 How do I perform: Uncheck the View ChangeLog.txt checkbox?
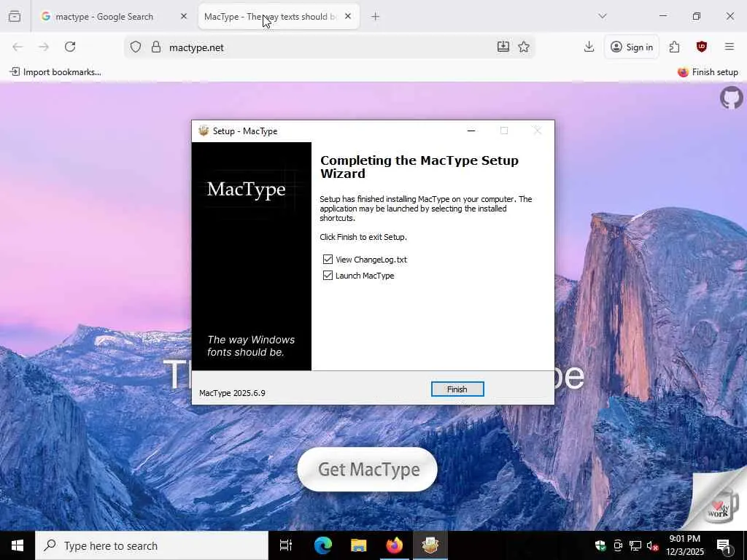pyautogui.click(x=328, y=260)
